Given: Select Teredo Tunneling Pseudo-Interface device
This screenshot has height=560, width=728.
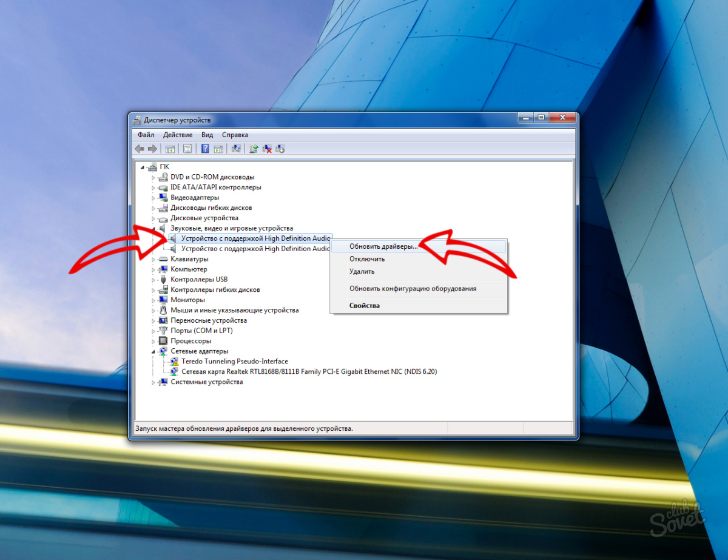Looking at the screenshot, I should click(x=234, y=362).
